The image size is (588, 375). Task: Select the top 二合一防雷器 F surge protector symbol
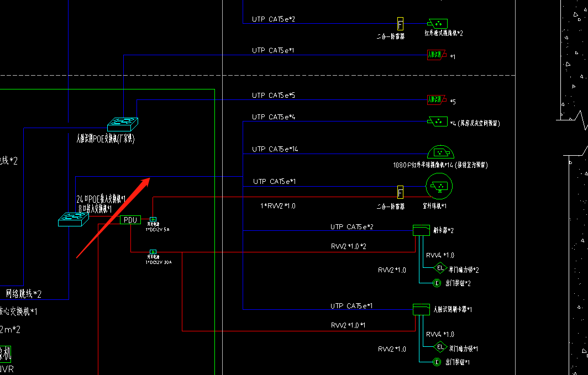click(x=400, y=24)
